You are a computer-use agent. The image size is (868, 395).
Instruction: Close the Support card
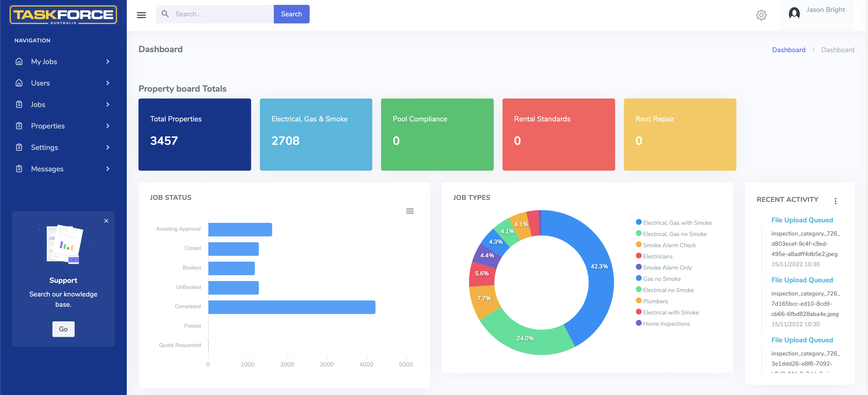106,221
